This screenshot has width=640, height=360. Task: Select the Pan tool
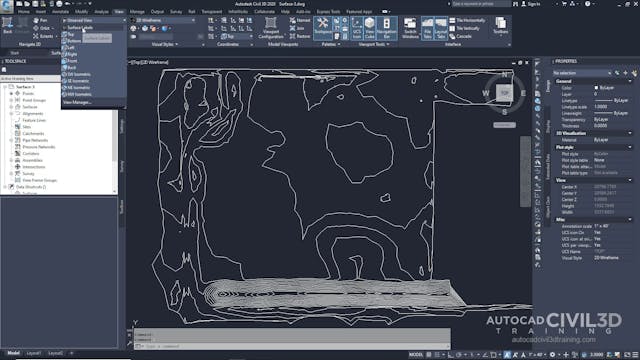[x=40, y=20]
